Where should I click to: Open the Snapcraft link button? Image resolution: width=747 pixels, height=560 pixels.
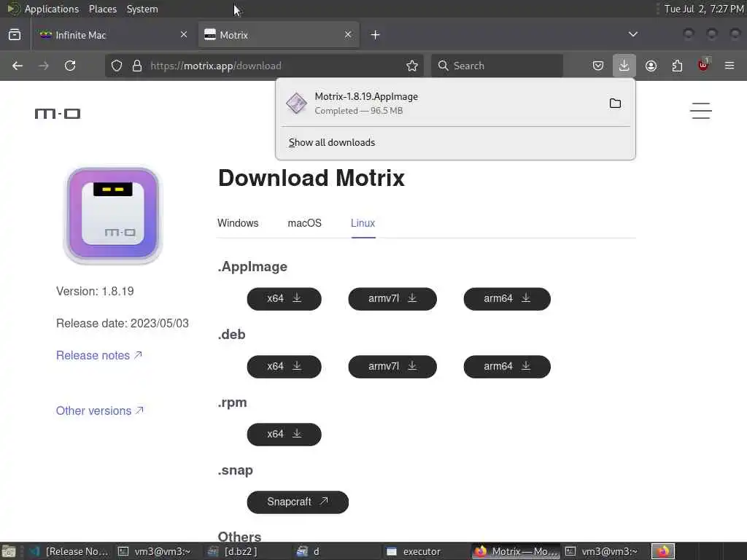click(x=298, y=502)
